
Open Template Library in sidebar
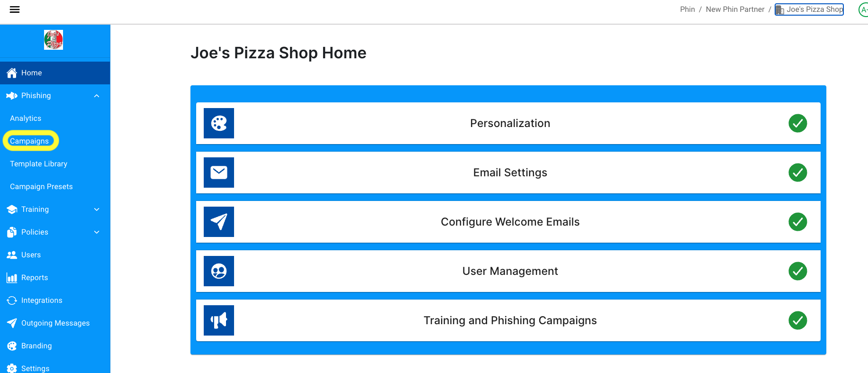pos(39,164)
